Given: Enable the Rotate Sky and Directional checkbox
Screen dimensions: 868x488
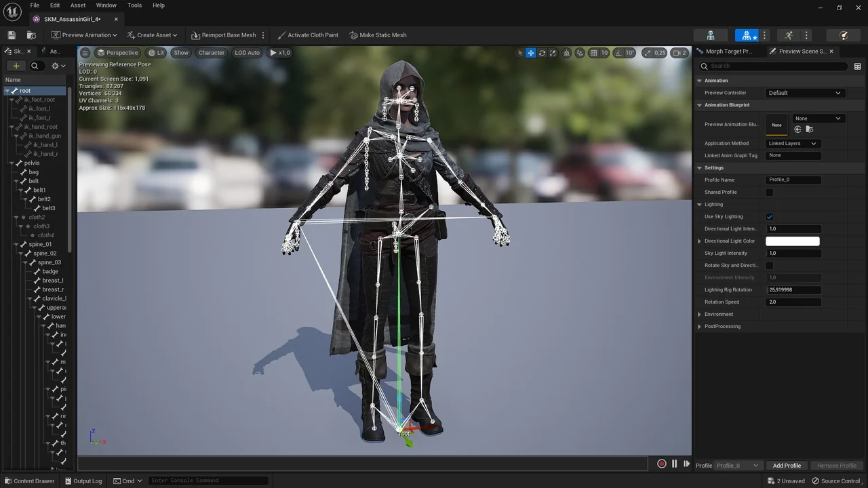Looking at the screenshot, I should point(769,266).
